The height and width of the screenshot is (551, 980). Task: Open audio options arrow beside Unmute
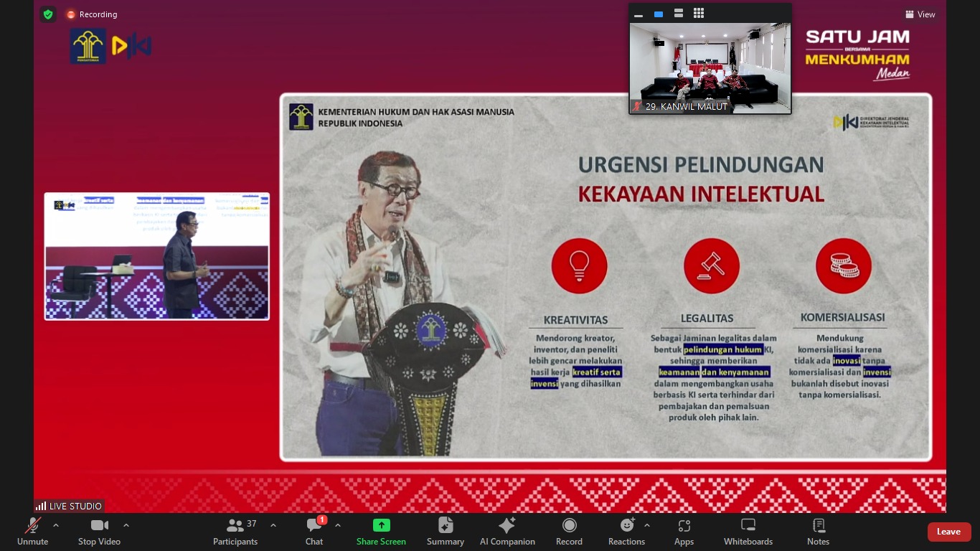[56, 525]
